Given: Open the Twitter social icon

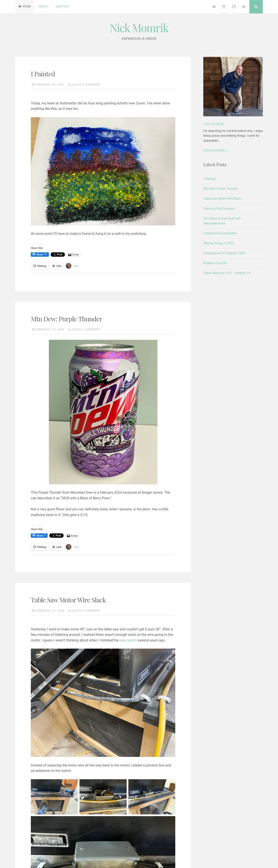Looking at the screenshot, I should pos(244,7).
